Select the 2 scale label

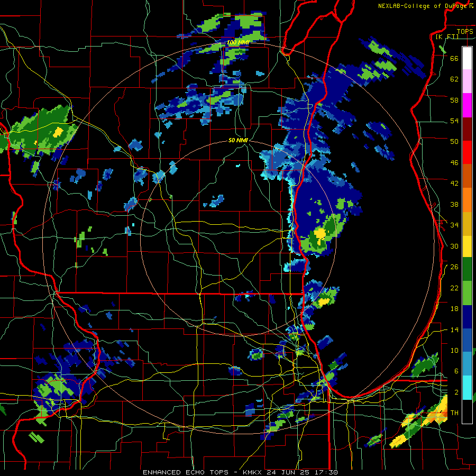[456, 392]
